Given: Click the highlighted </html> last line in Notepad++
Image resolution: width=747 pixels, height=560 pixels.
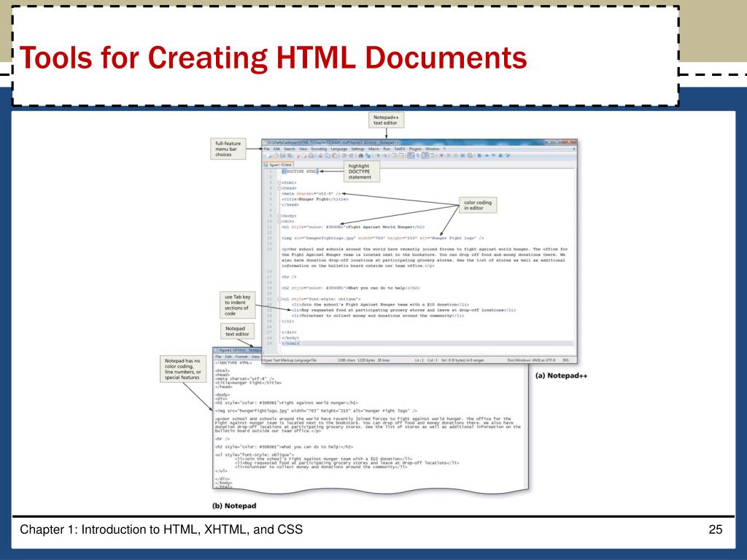Looking at the screenshot, I should click(x=290, y=343).
